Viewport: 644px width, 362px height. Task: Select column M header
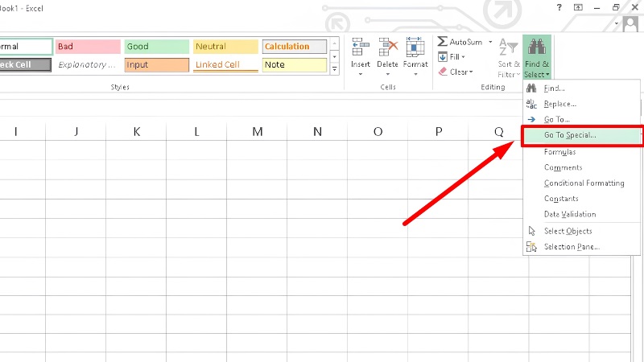257,132
